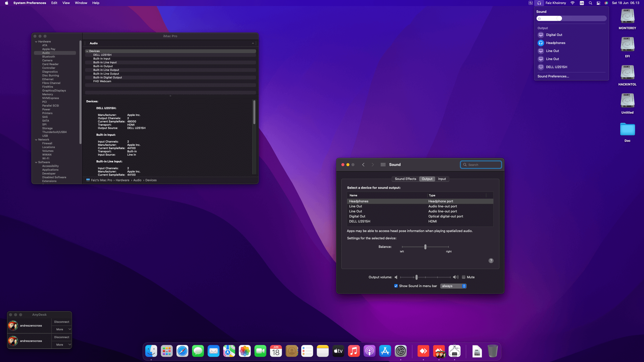The height and width of the screenshot is (362, 644).
Task: Open the Help menu
Action: [x=96, y=3]
